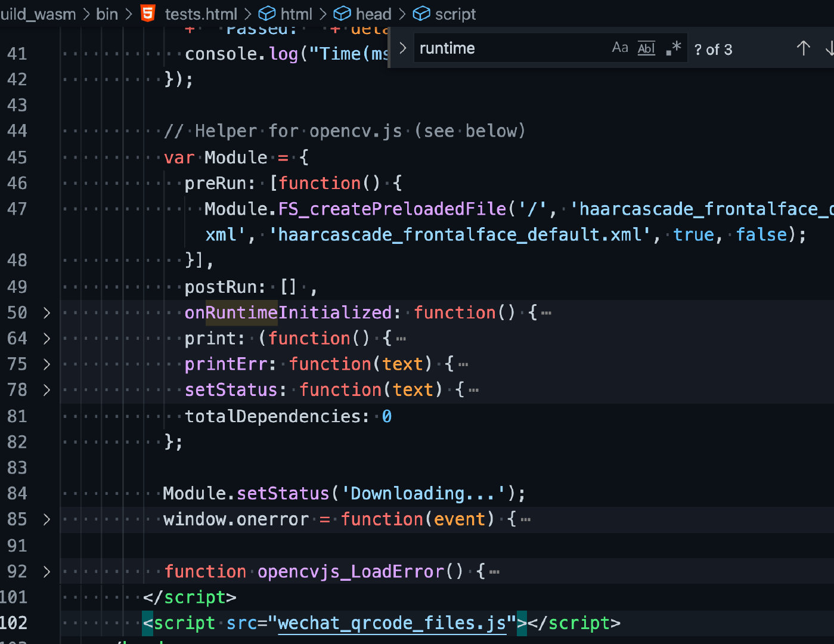Click the head element breadcrumb icon
The image size is (834, 644).
[x=342, y=13]
